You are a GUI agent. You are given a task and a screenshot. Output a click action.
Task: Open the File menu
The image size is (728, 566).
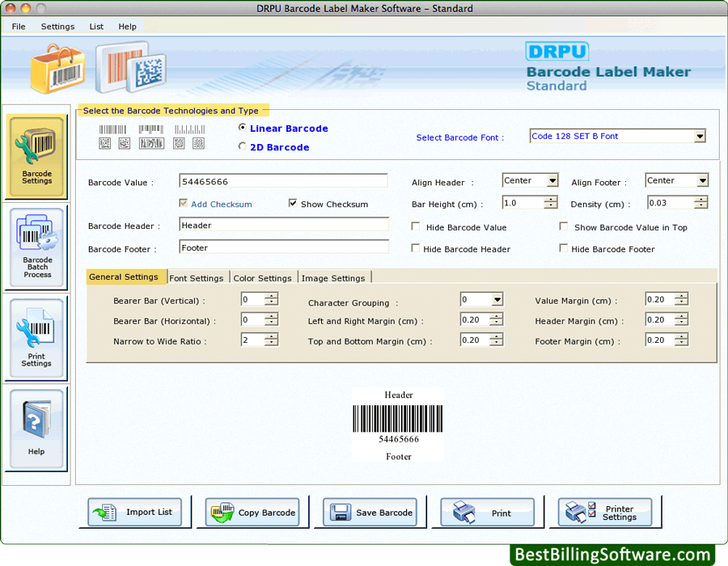[19, 27]
